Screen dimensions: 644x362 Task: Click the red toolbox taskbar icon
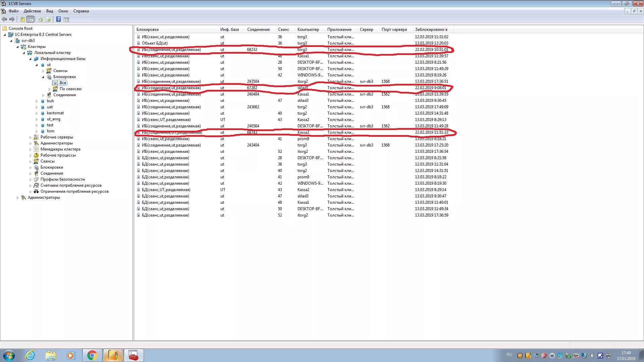(133, 355)
